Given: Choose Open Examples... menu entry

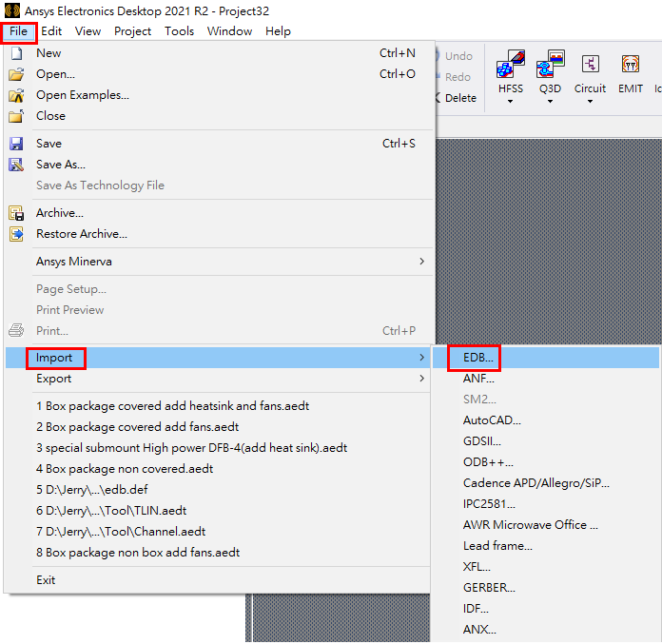Looking at the screenshot, I should [220, 95].
